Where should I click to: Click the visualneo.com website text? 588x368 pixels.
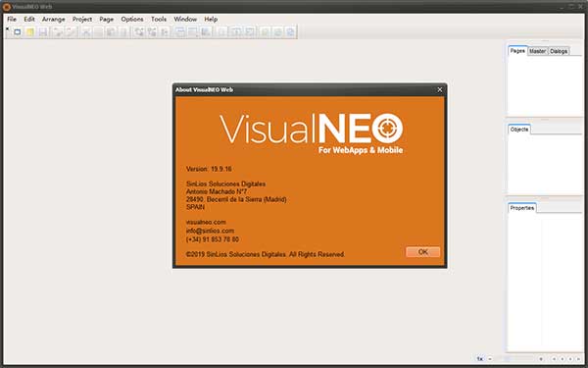206,223
